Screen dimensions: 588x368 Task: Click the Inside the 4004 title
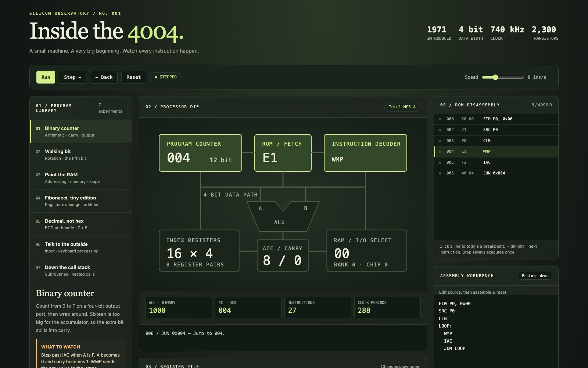(107, 31)
